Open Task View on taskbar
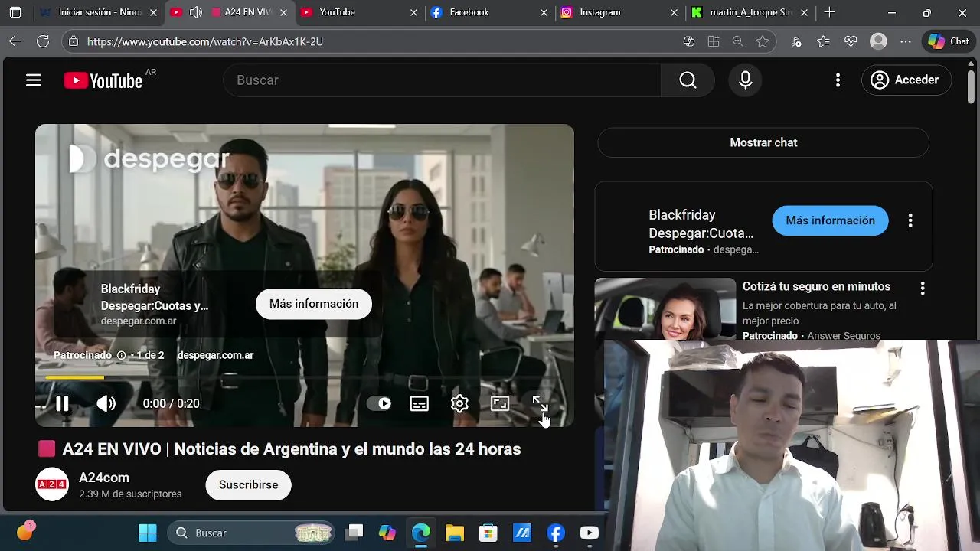The width and height of the screenshot is (980, 551). point(354,533)
